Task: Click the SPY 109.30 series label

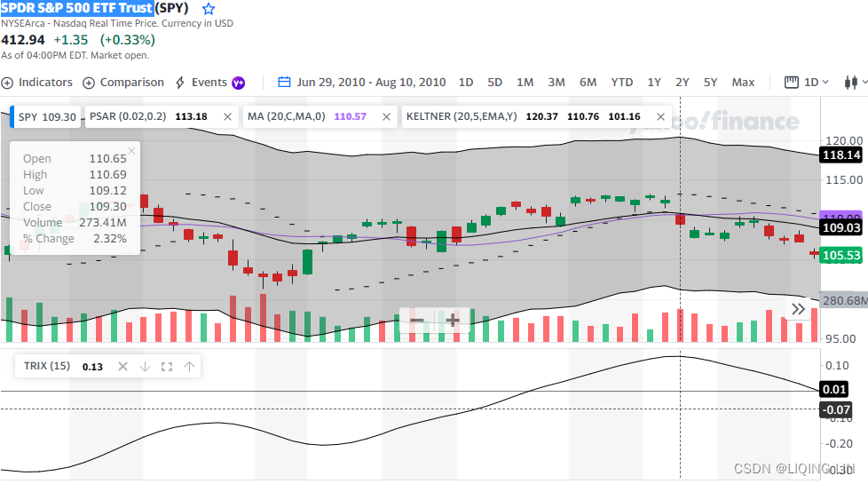Action: 47,117
